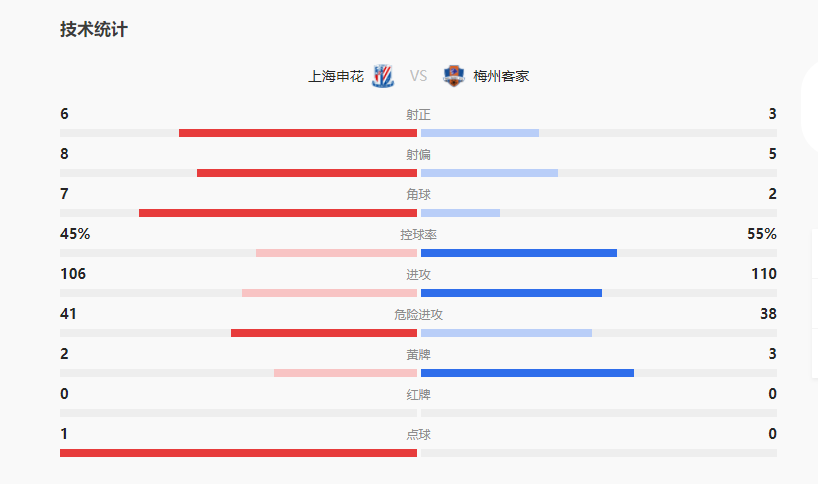Click the 技术统计 section heading
818x484 pixels.
(x=94, y=30)
